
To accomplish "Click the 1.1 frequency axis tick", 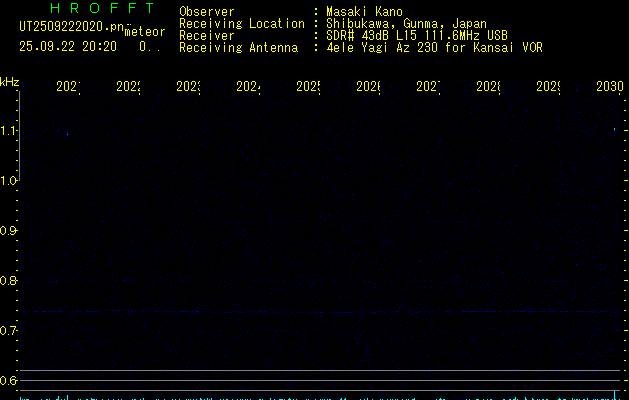I will coord(10,131).
